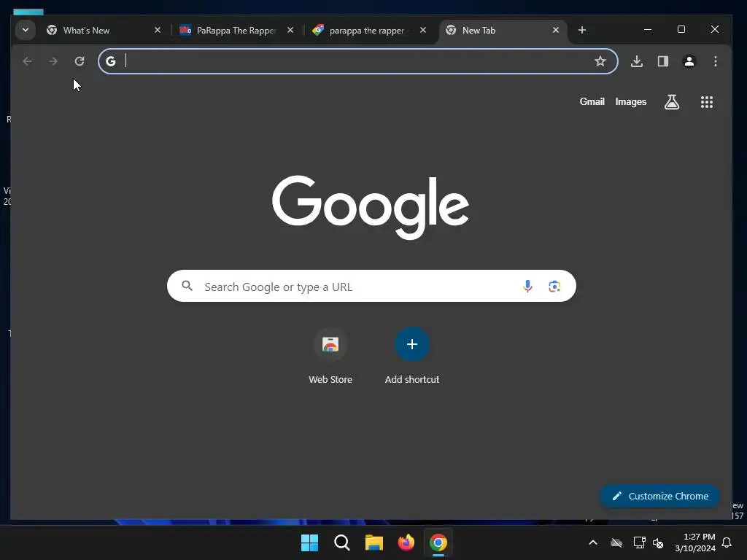747x560 pixels.
Task: Open the side panel icon
Action: click(x=663, y=61)
